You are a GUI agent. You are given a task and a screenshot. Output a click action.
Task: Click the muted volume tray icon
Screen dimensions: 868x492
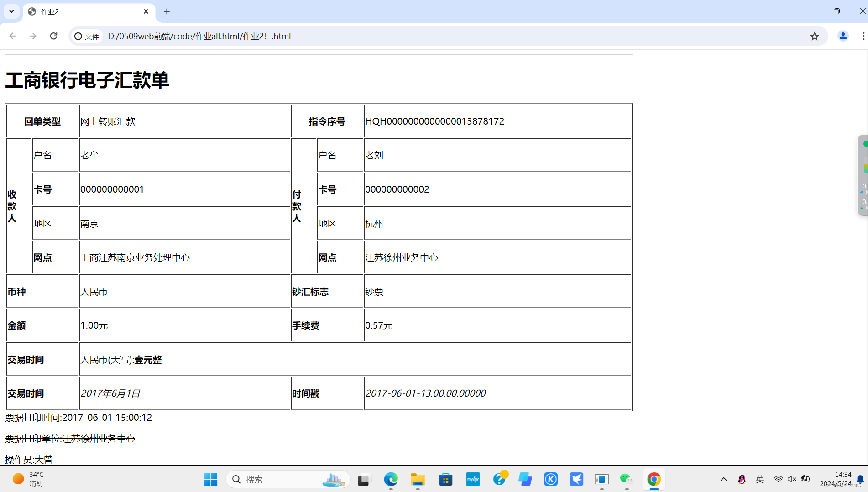(x=792, y=479)
